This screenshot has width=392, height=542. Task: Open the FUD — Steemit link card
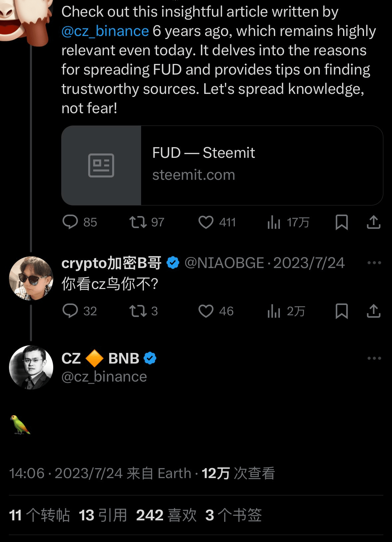tap(222, 165)
